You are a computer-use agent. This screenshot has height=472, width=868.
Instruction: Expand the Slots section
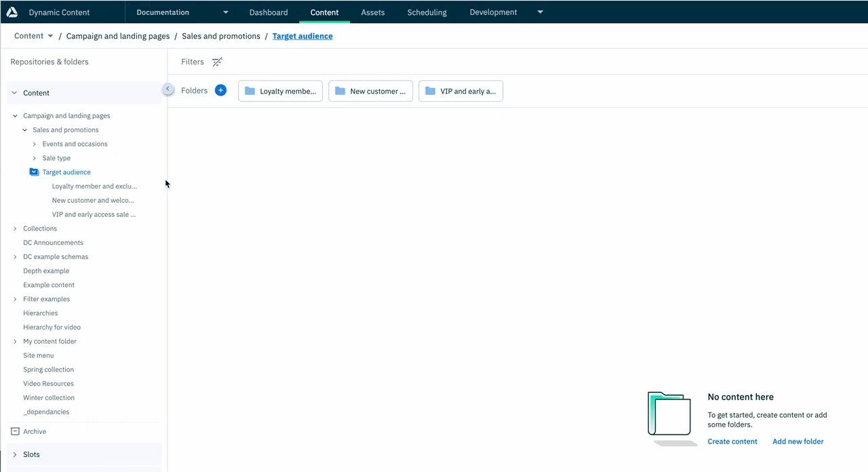[15, 454]
